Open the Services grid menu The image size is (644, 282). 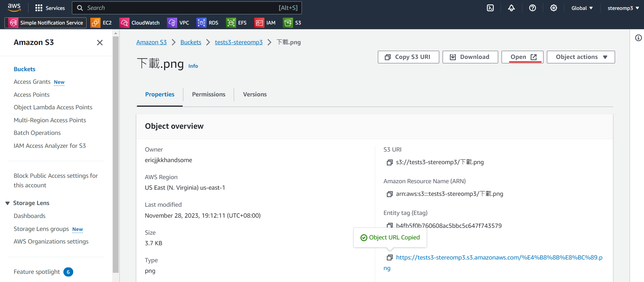(50, 8)
